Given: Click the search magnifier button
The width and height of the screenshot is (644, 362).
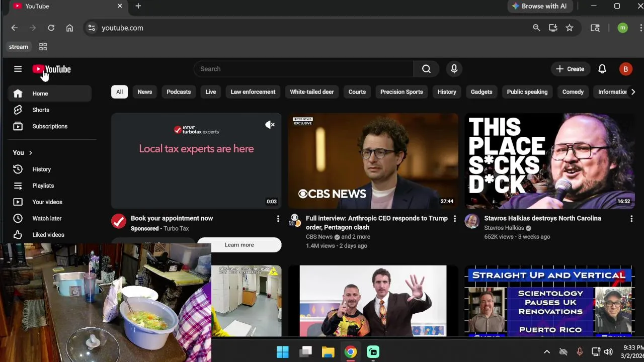Looking at the screenshot, I should point(426,69).
